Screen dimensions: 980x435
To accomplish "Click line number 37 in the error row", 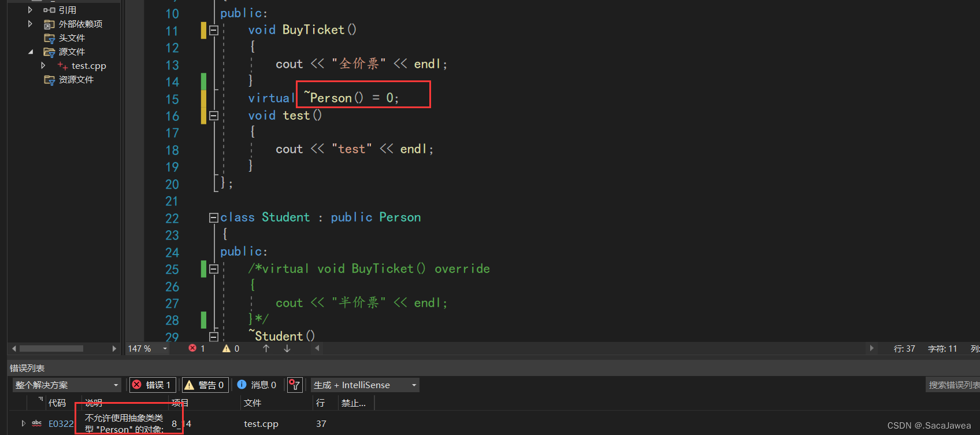I will coord(321,424).
